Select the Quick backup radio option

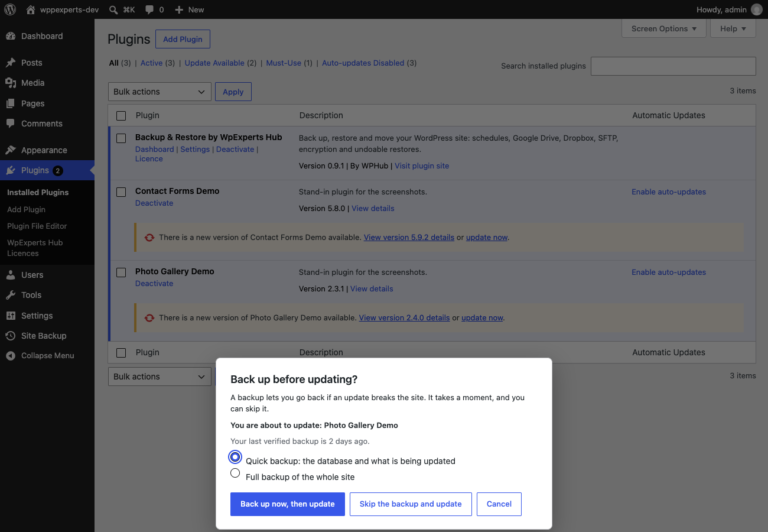tap(235, 457)
